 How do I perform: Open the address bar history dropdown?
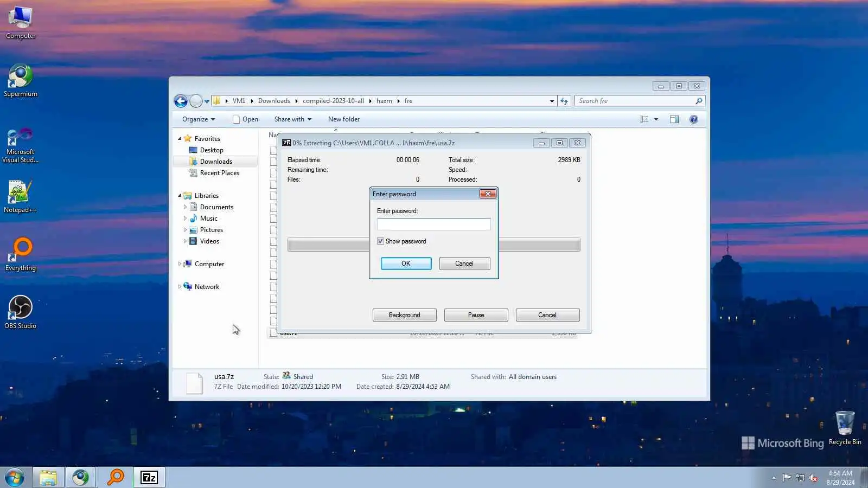552,101
